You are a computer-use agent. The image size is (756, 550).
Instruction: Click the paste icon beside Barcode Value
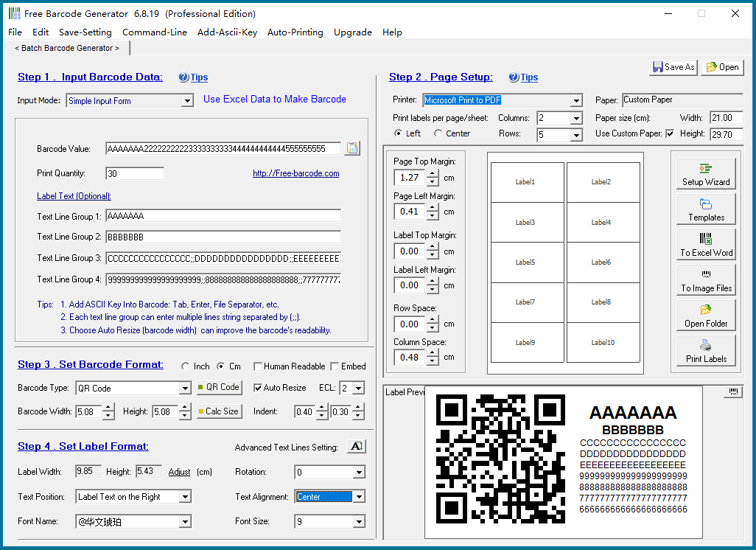[x=352, y=148]
